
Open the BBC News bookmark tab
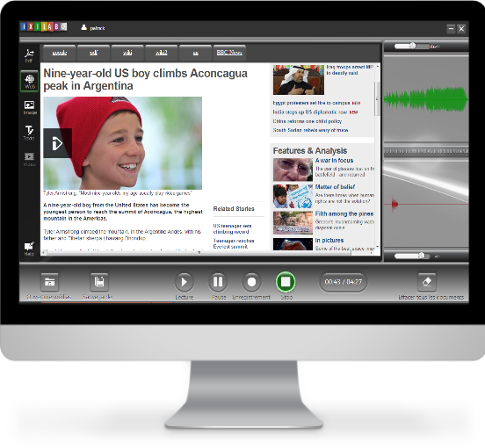tap(229, 53)
